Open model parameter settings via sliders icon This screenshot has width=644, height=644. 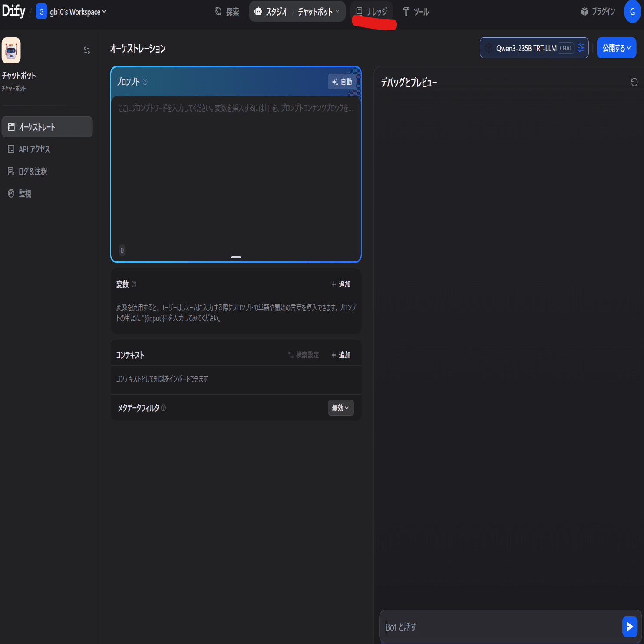point(581,48)
